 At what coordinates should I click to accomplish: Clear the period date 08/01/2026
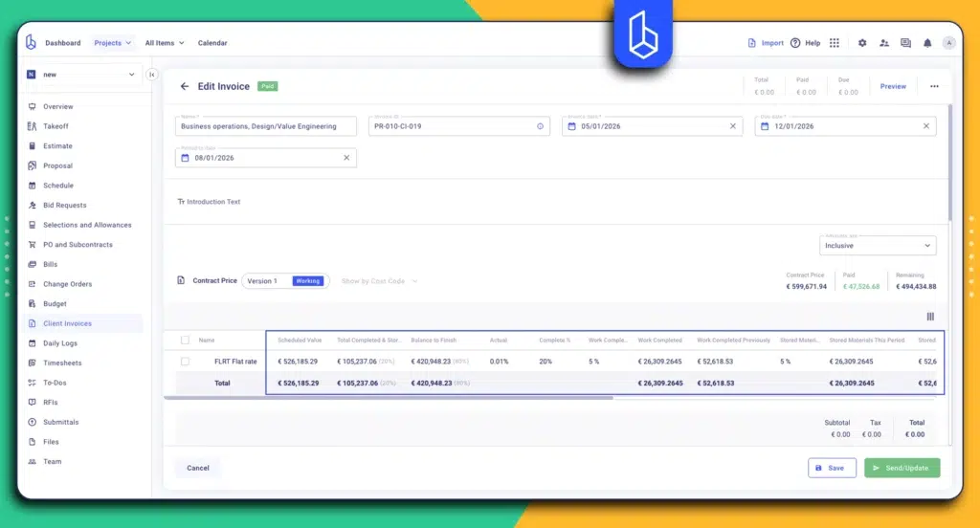click(x=346, y=158)
